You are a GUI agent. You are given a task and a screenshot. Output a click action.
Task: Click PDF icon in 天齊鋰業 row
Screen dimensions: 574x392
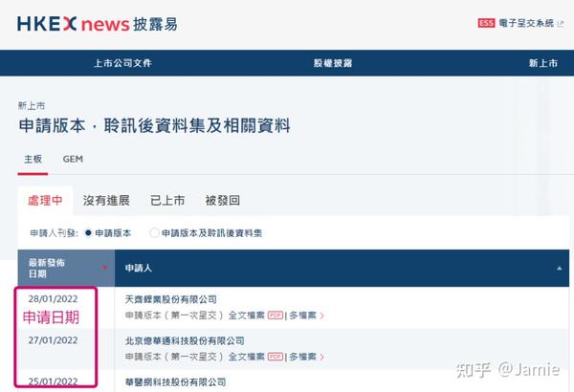click(276, 316)
